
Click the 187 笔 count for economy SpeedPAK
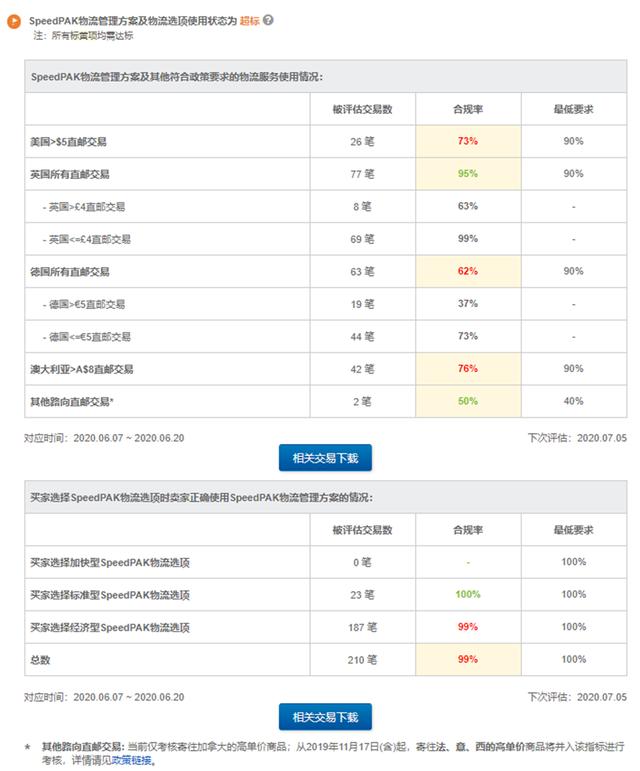click(362, 627)
